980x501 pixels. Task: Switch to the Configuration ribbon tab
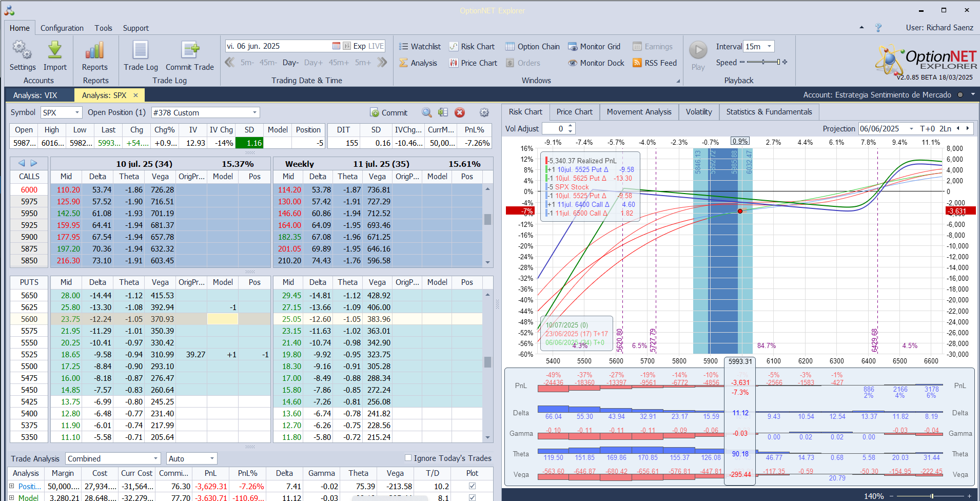coord(62,28)
